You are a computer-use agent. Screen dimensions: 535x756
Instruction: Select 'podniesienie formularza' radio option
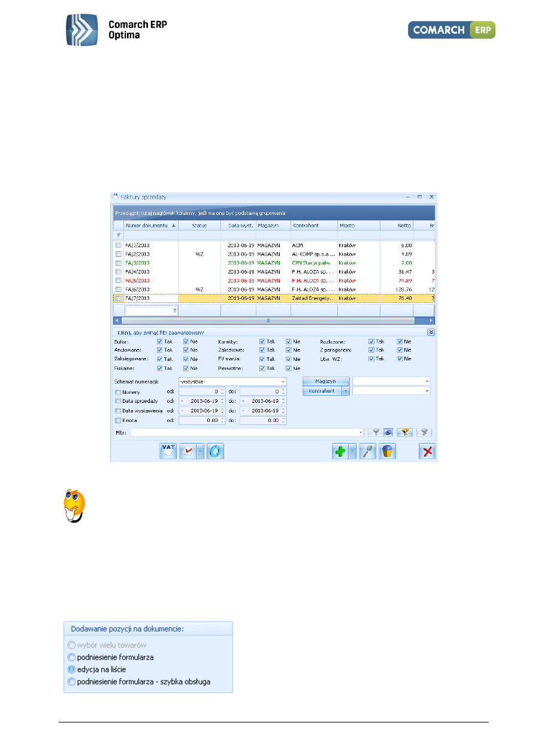pyautogui.click(x=72, y=657)
